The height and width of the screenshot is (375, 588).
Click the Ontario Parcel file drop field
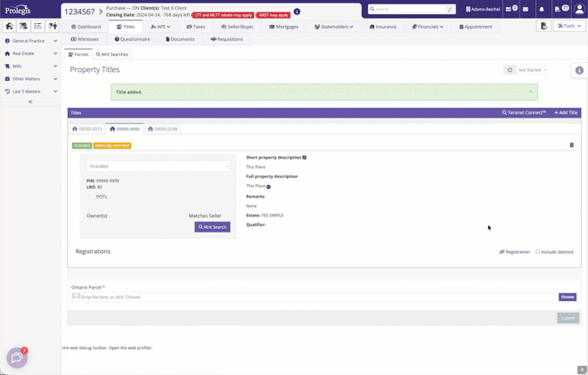315,297
